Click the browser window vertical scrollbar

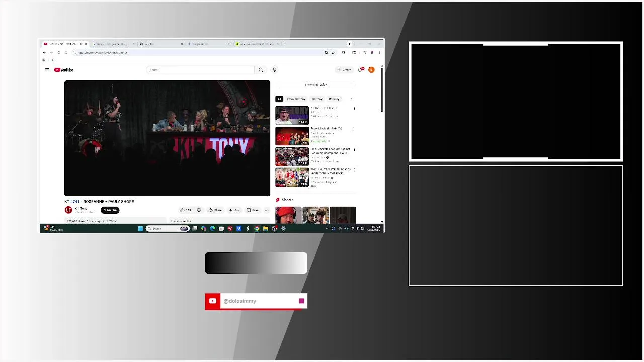coord(382,90)
